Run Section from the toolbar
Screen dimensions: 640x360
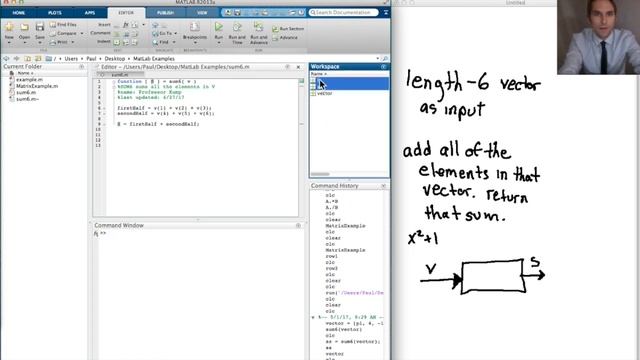288,29
